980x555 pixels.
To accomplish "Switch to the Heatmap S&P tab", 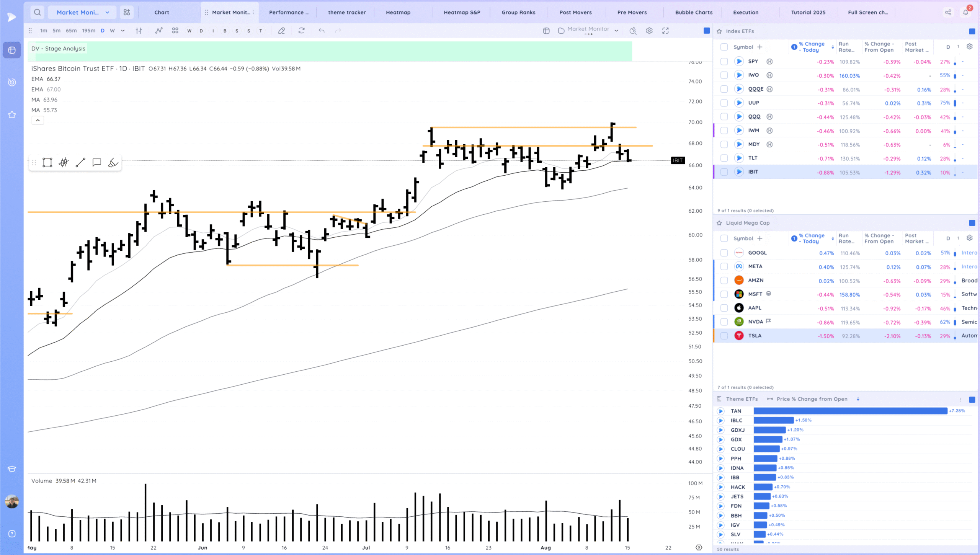I will 462,12.
